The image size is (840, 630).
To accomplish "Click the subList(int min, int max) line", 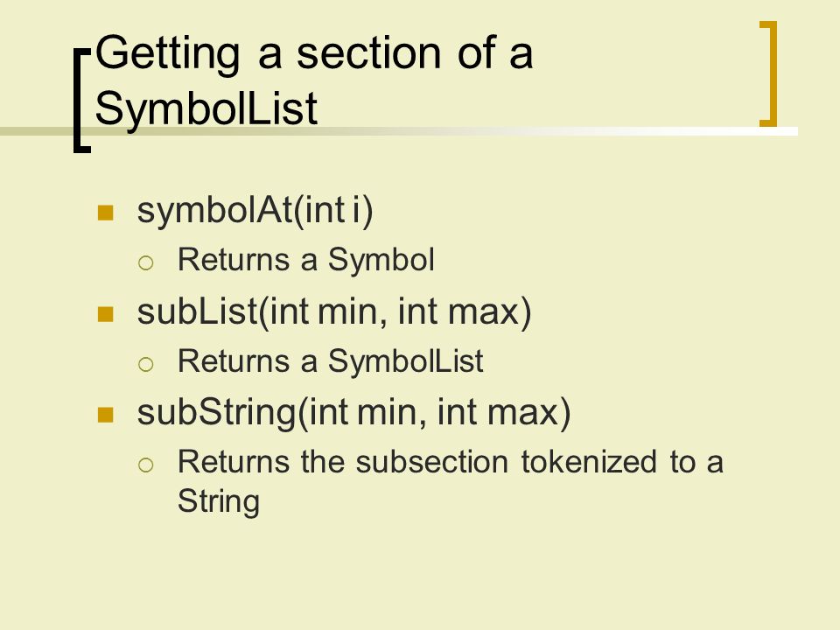I will click(x=334, y=312).
